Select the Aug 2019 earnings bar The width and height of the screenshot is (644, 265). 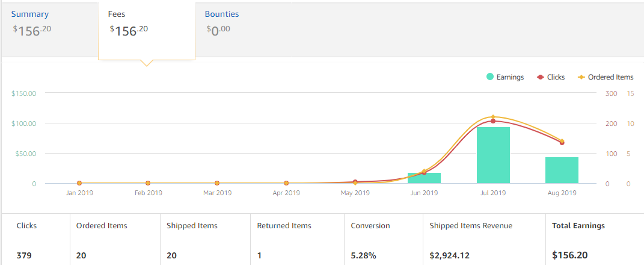(562, 170)
